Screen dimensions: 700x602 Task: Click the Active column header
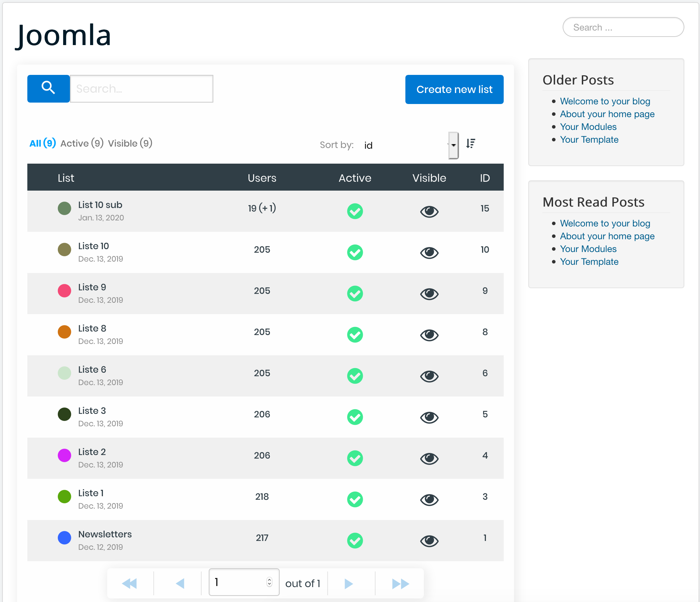(355, 178)
